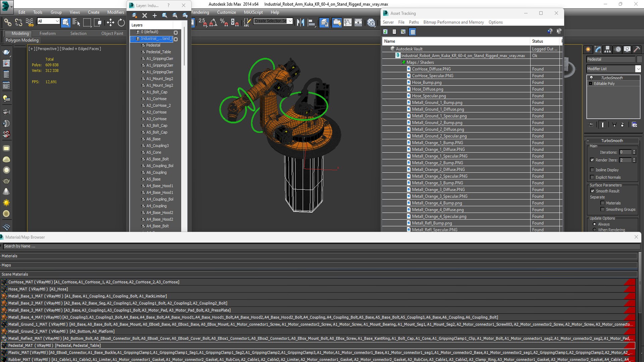Activate the Select and Rotate tool
Viewport: 644px width, 362px height.
pyautogui.click(x=121, y=22)
